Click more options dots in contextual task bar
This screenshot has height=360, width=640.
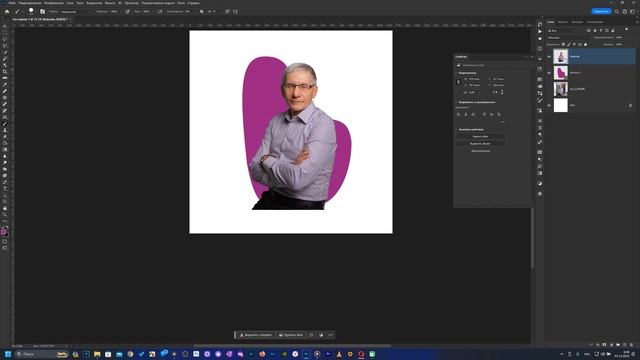(331, 335)
